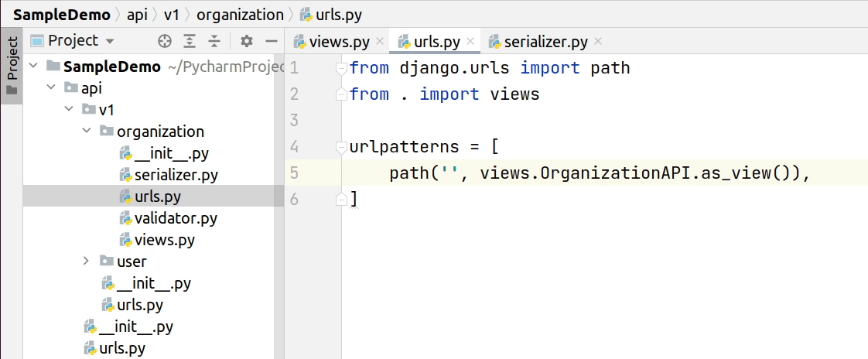The height and width of the screenshot is (359, 868).
Task: Select validator.py in the project tree
Action: (176, 218)
